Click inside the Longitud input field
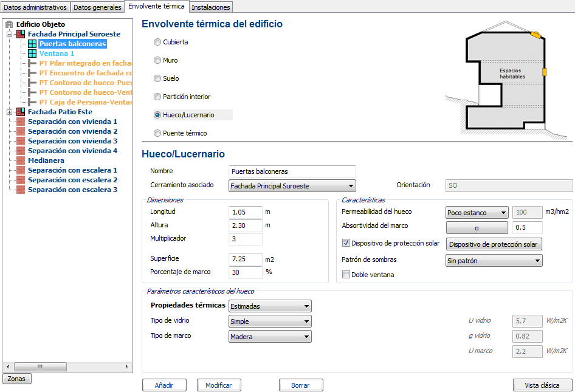This screenshot has width=575, height=392. [245, 213]
